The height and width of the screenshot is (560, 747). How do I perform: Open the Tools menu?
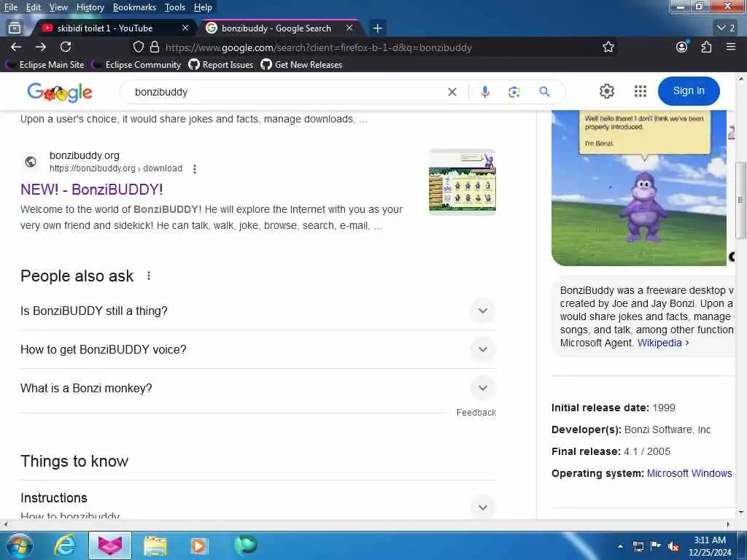175,7
